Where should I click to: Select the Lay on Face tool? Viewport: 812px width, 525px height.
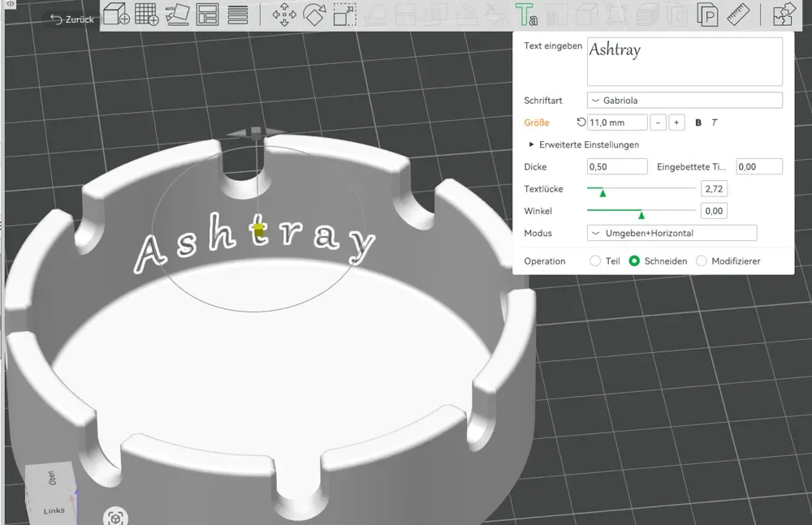[x=375, y=14]
